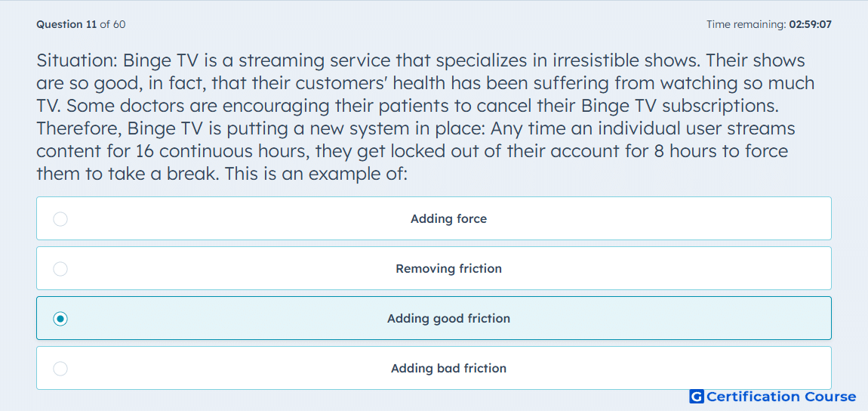
Task: Choose the "Removing friction" radio button
Action: (x=60, y=269)
